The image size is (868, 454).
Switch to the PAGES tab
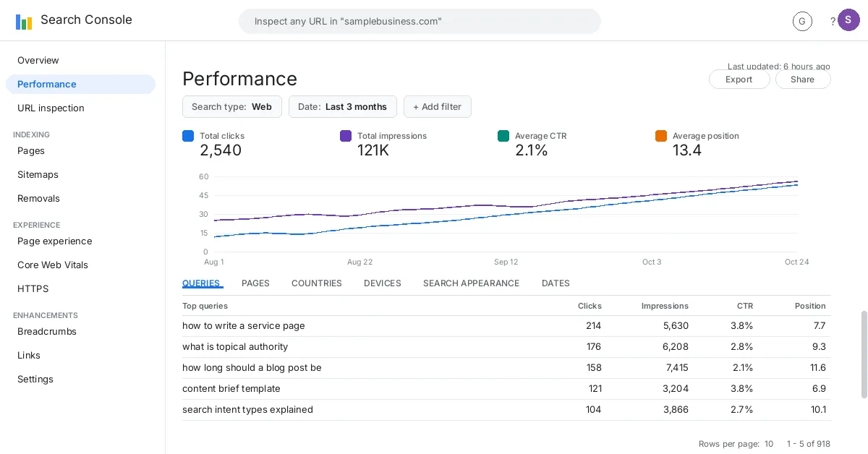[255, 283]
